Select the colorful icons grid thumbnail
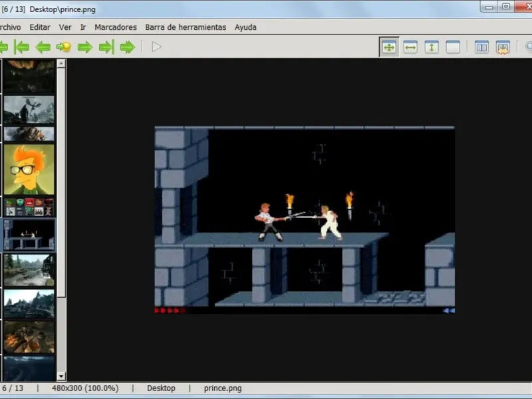The width and height of the screenshot is (532, 399). click(29, 207)
